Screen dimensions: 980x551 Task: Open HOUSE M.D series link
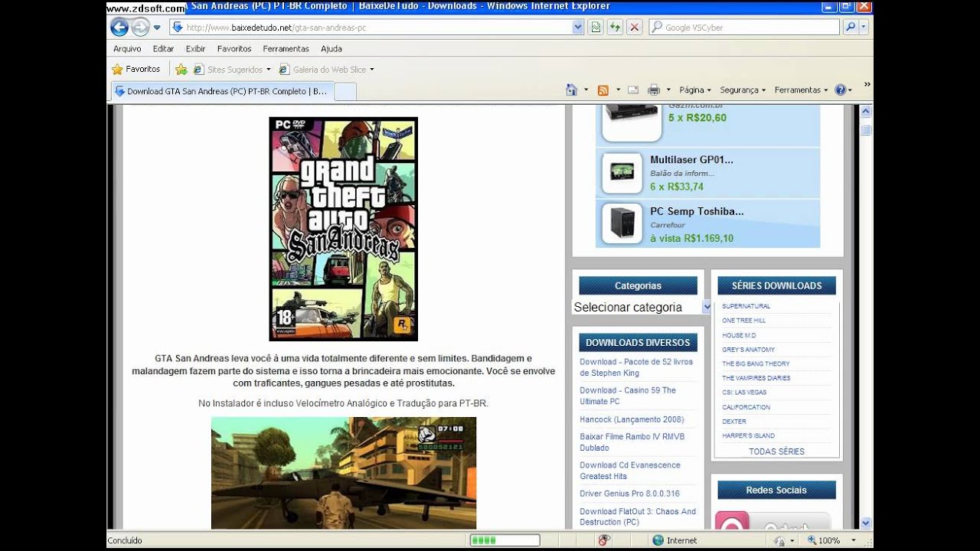(x=739, y=335)
